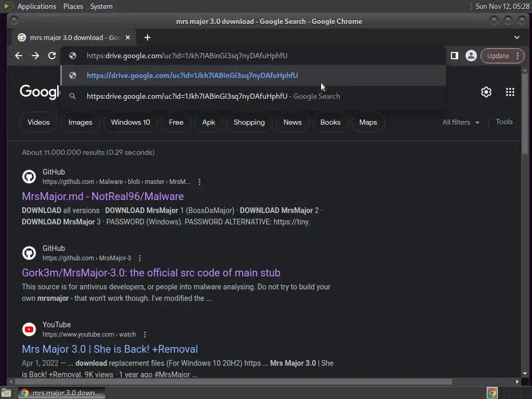The width and height of the screenshot is (532, 399).
Task: Open the Places menu
Action: (73, 6)
